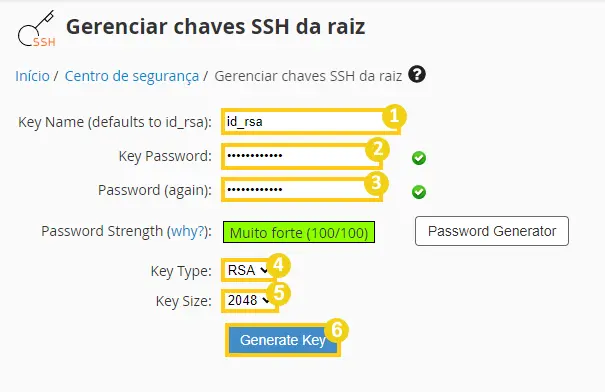Click the Gerenciar chaves SSH page heading
The width and height of the screenshot is (605, 392).
click(216, 27)
